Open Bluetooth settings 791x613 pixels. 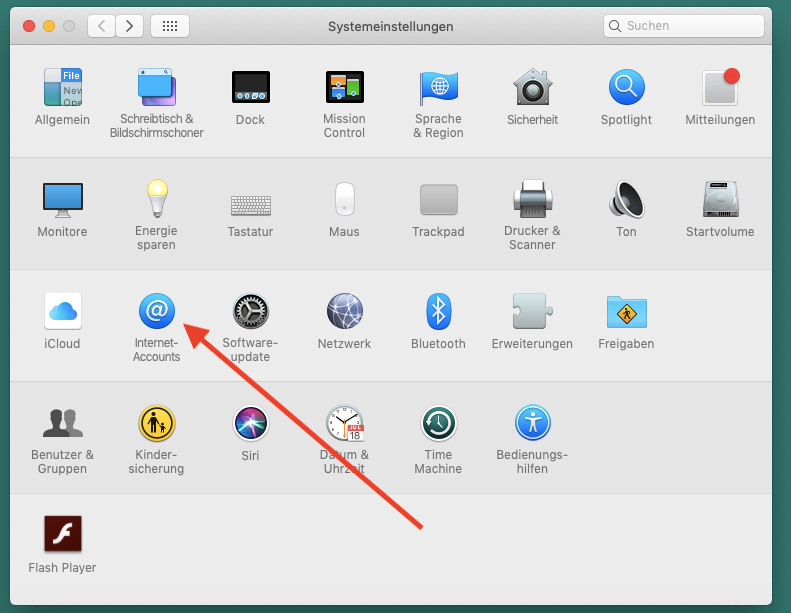tap(438, 312)
